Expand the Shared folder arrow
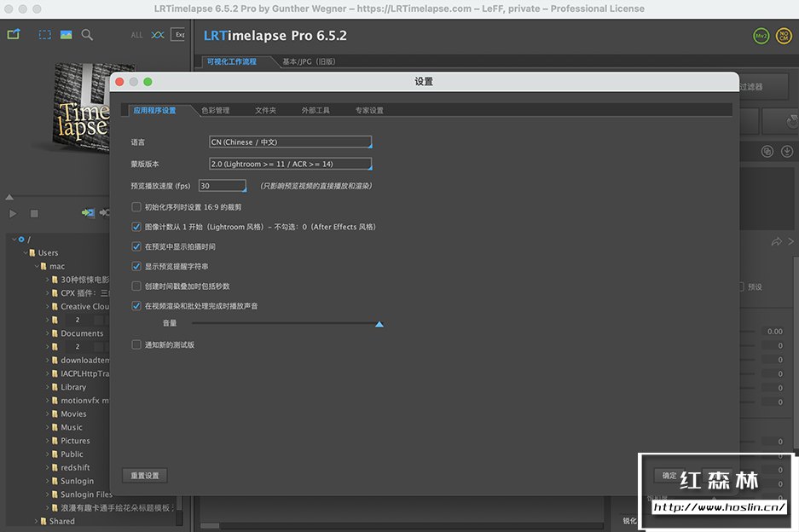Viewport: 799px width, 532px height. [36, 521]
